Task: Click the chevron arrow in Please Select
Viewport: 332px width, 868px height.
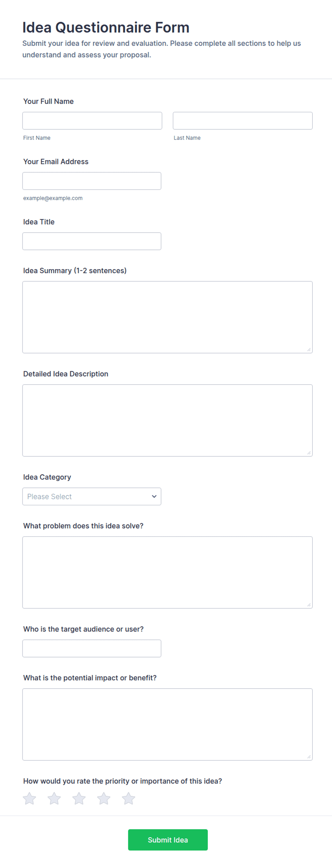Action: point(154,496)
